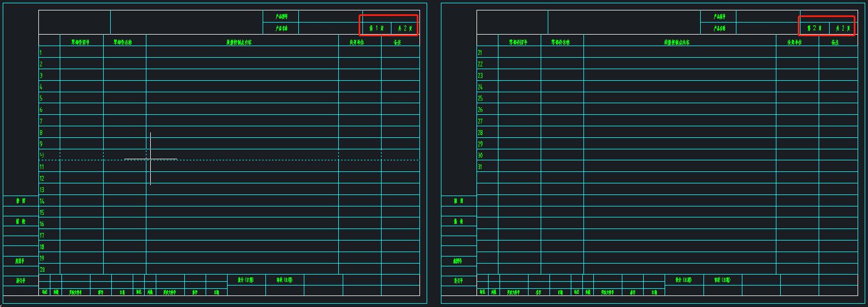The width and height of the screenshot is (868, 307).
Task: Select '负责单位' header on the left sheet
Action: (x=357, y=42)
